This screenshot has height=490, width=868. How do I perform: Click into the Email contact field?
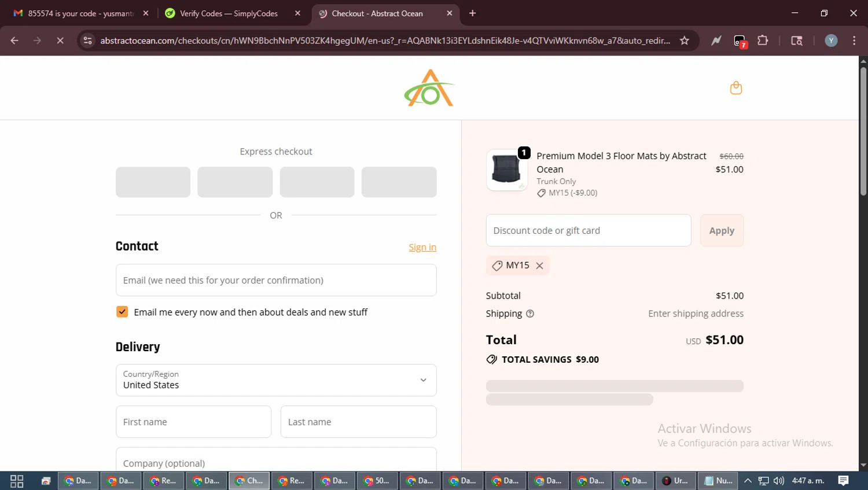pyautogui.click(x=276, y=280)
